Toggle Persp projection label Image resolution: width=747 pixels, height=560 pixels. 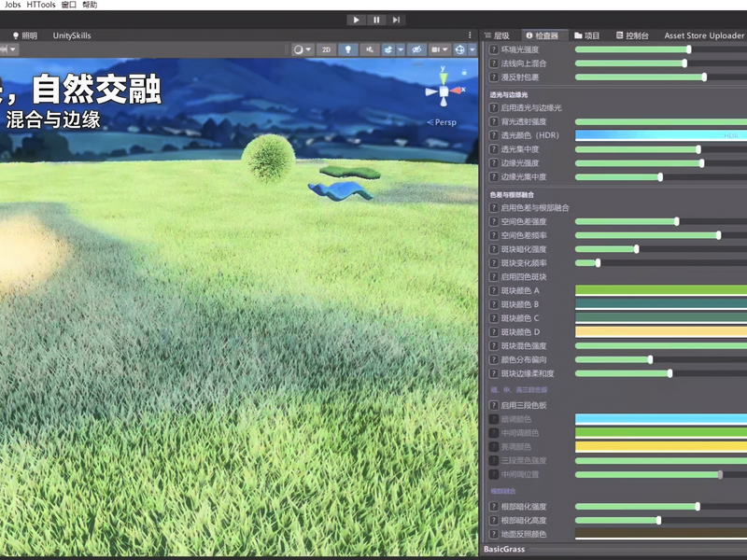442,122
